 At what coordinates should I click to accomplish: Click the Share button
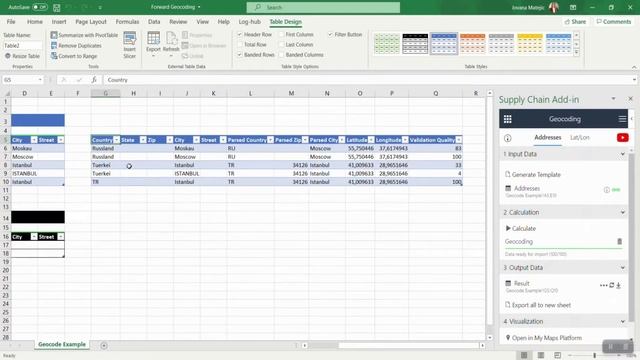(x=576, y=22)
